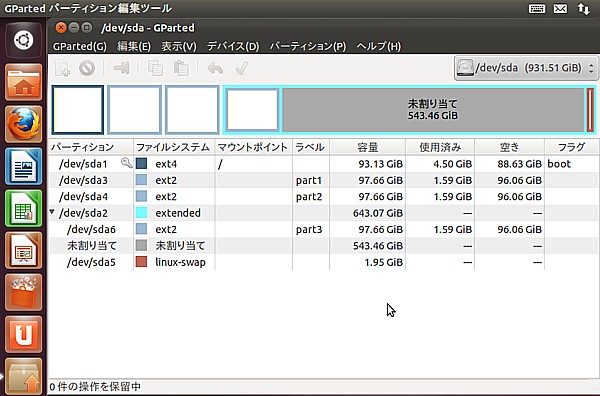600x396 pixels.
Task: Sort by ラベル column header
Action: tap(311, 147)
